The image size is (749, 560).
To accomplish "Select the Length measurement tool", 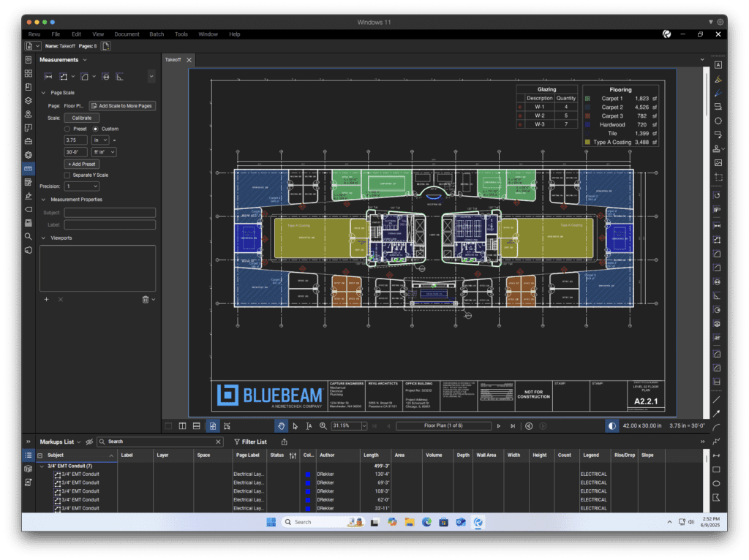I will (x=48, y=76).
